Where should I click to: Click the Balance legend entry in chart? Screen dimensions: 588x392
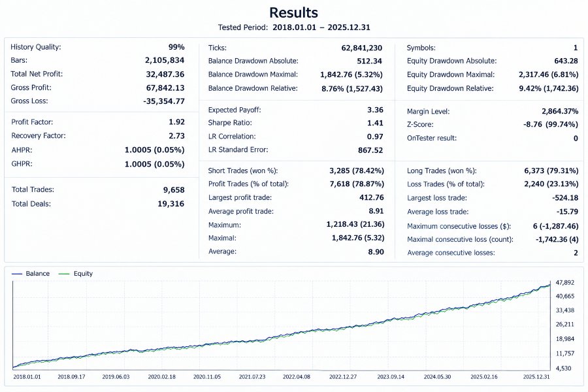pyautogui.click(x=31, y=274)
